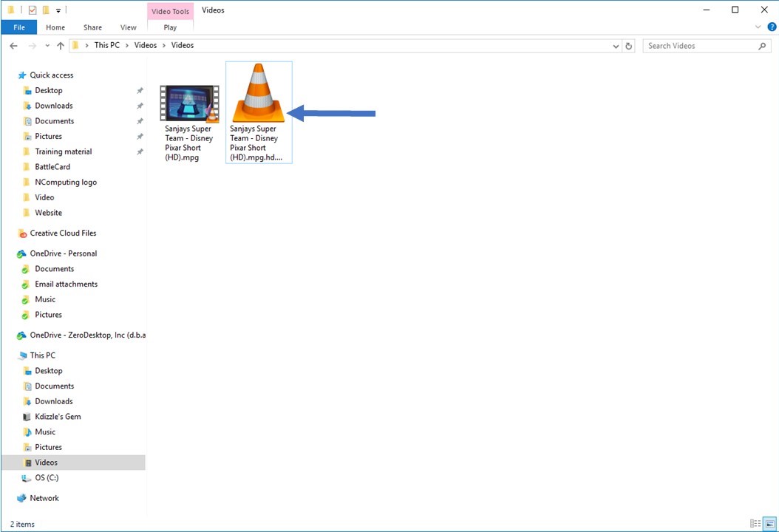Select OneDrive - ZeroDesktop, Inc

tap(87, 335)
